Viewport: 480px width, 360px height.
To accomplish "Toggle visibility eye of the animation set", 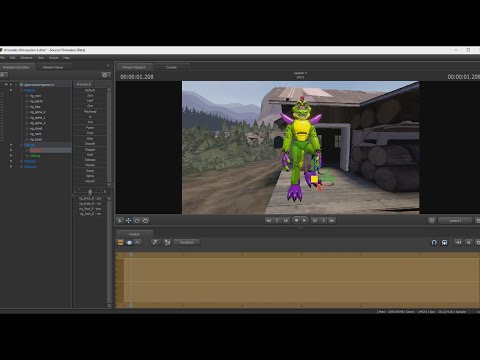I will pyautogui.click(x=6, y=85).
